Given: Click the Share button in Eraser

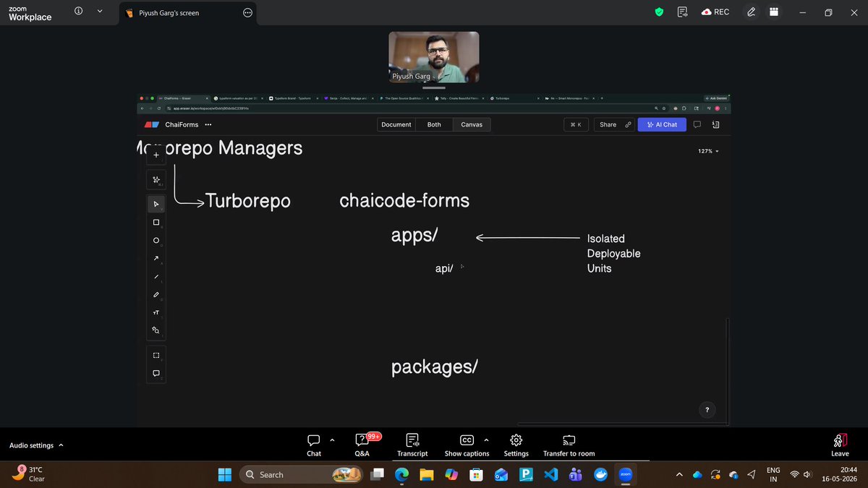Looking at the screenshot, I should point(614,124).
